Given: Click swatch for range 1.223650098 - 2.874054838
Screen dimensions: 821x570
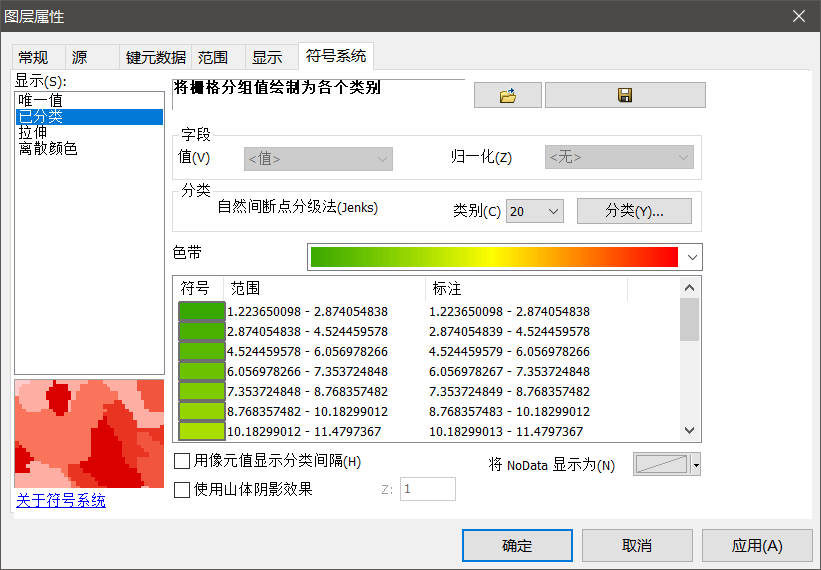Looking at the screenshot, I should point(202,311).
